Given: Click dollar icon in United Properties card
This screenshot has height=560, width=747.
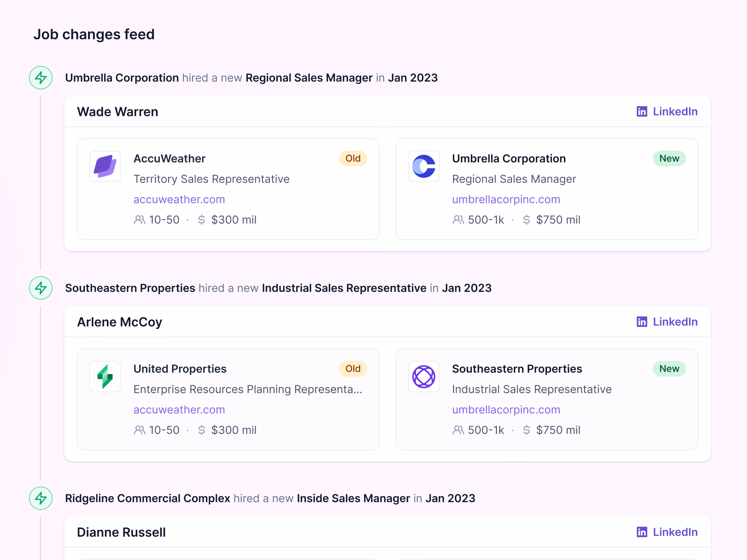Looking at the screenshot, I should (201, 430).
